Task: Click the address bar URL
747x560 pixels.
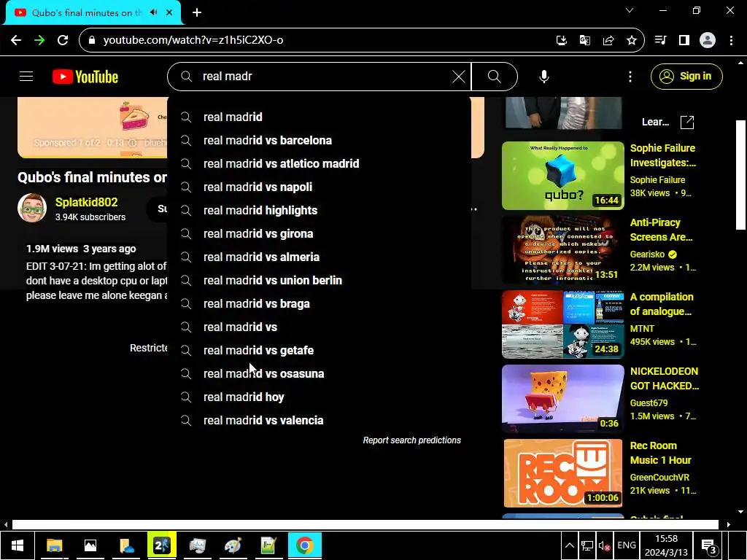Action: point(193,40)
